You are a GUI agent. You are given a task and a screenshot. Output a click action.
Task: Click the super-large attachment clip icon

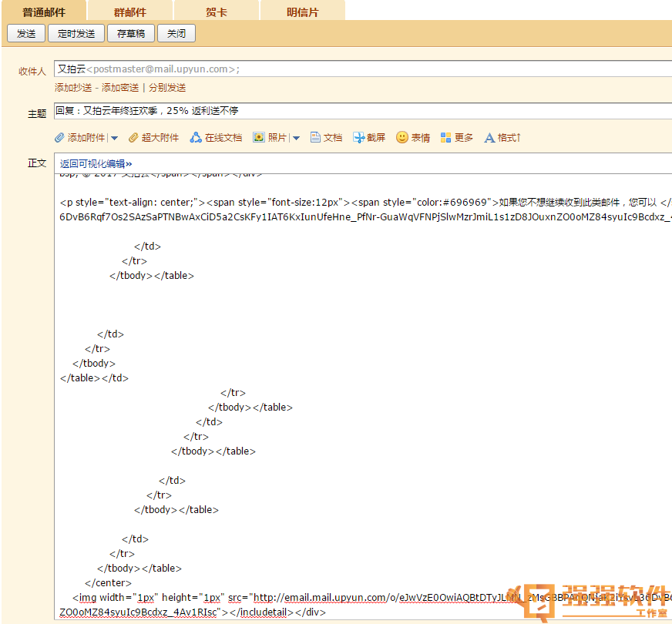pos(134,137)
